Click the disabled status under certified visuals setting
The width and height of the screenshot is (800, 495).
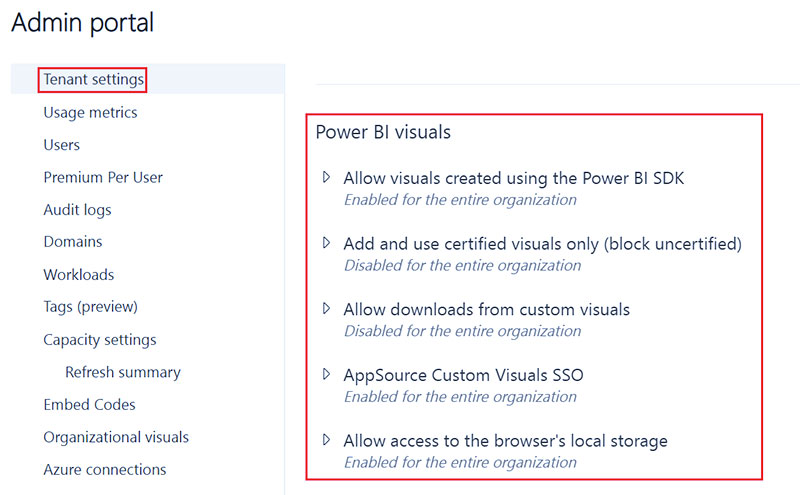pos(463,266)
